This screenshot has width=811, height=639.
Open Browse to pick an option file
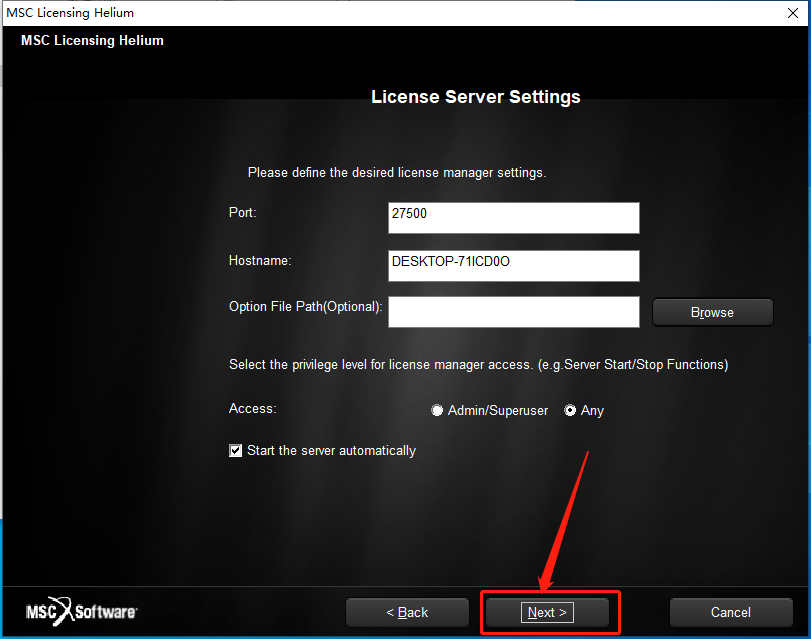(713, 313)
